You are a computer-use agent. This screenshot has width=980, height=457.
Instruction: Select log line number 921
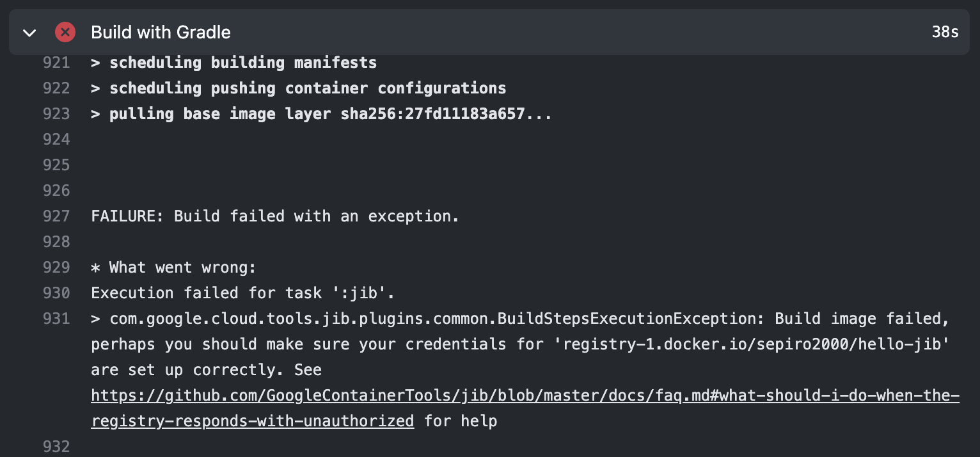56,63
